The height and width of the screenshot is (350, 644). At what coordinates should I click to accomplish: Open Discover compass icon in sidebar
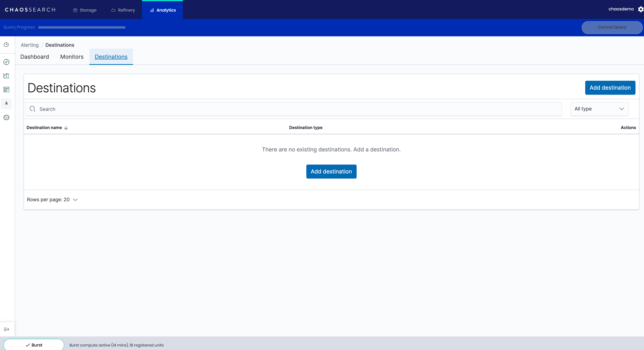(x=6, y=62)
